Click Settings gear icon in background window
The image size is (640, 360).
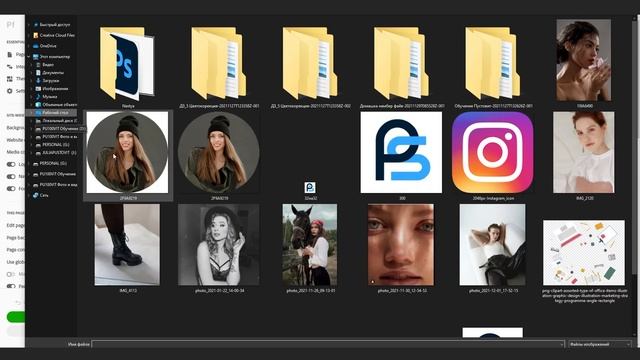tap(10, 91)
